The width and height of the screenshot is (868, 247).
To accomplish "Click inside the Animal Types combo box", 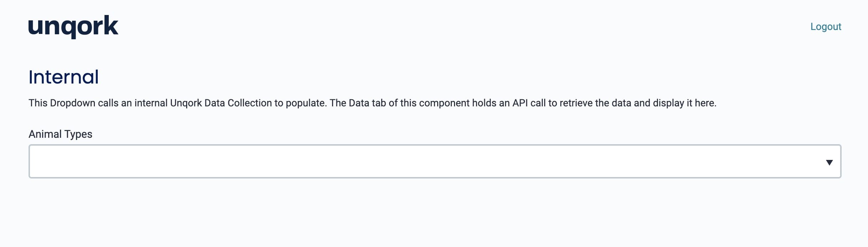I will click(435, 161).
